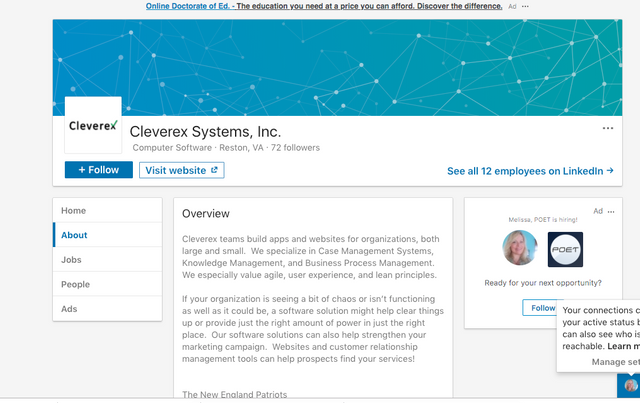Click 'Melissa, POET is hiring!' text

click(x=543, y=220)
